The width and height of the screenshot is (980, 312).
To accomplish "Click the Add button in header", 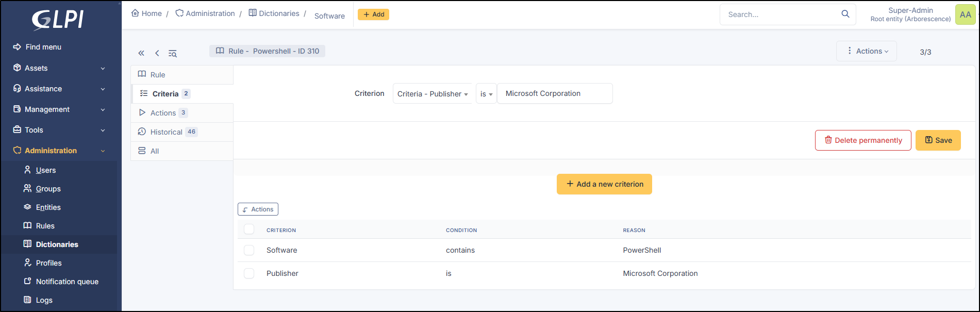I will point(373,14).
